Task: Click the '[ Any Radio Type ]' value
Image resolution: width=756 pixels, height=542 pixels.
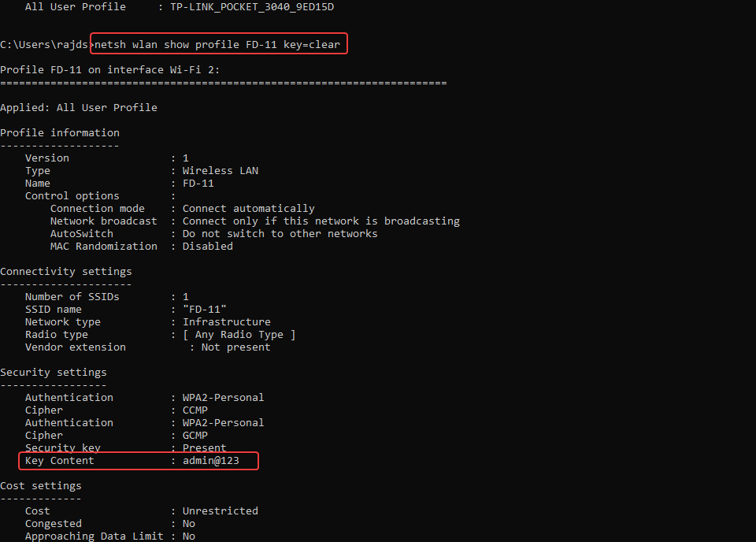Action: 239,334
